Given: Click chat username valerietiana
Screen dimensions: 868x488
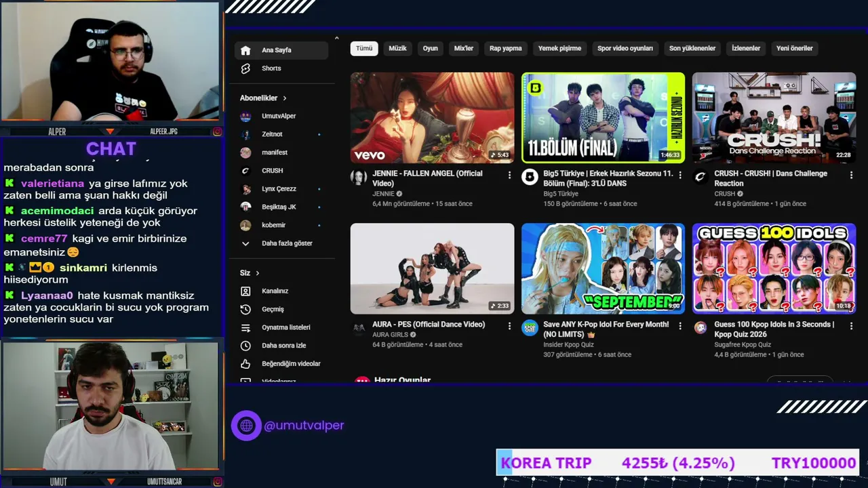Looking at the screenshot, I should click(52, 184).
